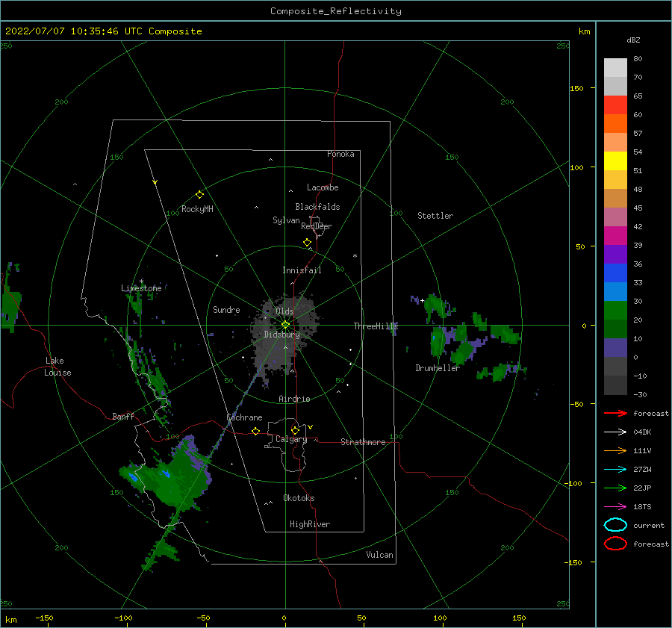The height and width of the screenshot is (628, 672).
Task: Click the ThreeHills city label
Action: coord(376,326)
